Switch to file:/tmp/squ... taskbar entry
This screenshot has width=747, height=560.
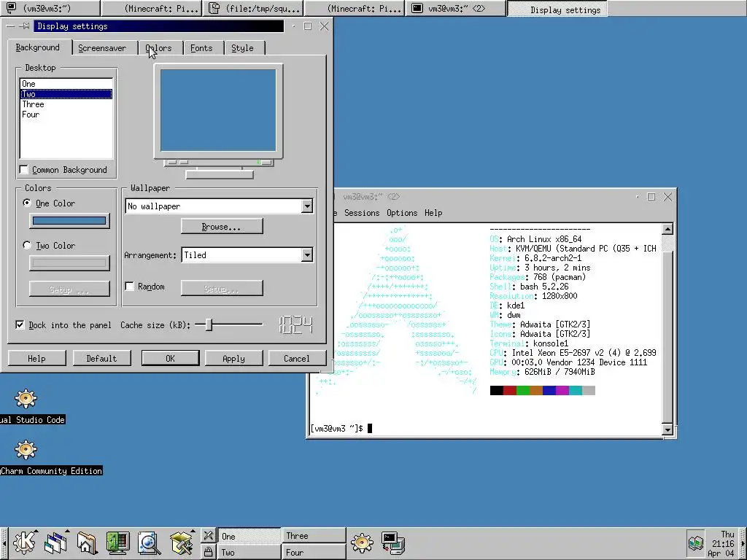253,9
